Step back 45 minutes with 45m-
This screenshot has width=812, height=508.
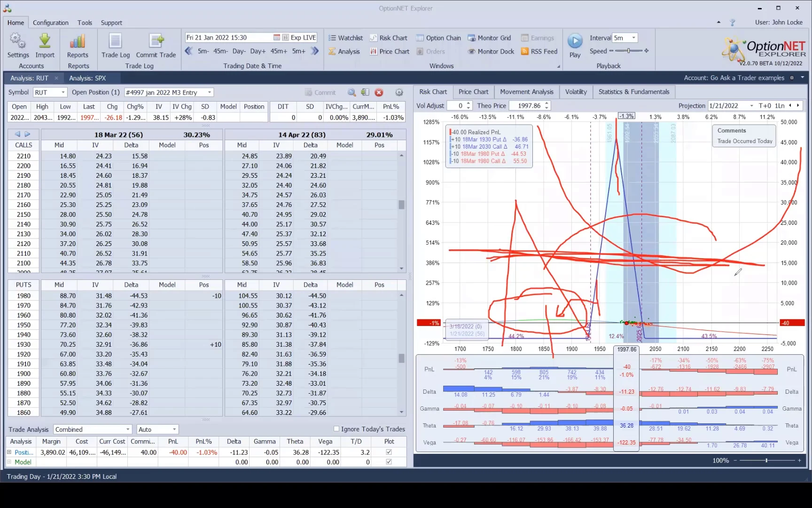click(220, 51)
